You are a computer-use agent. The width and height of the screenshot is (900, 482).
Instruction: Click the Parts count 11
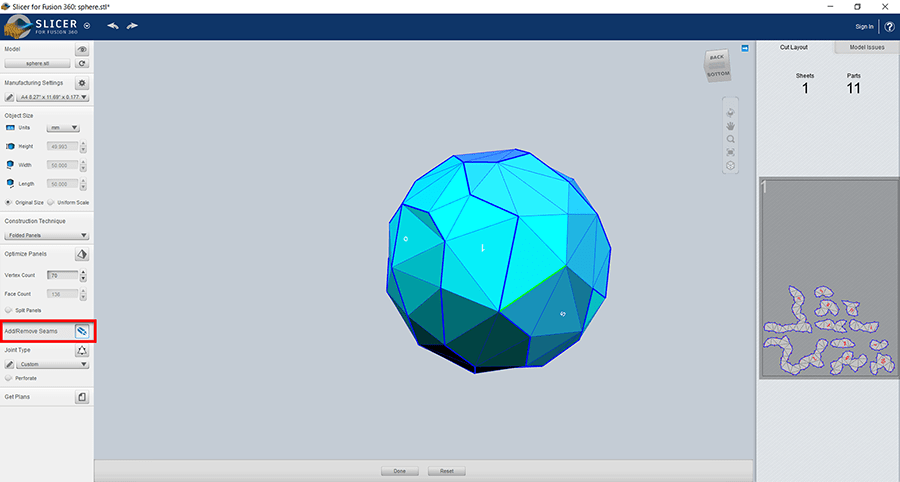click(x=854, y=88)
